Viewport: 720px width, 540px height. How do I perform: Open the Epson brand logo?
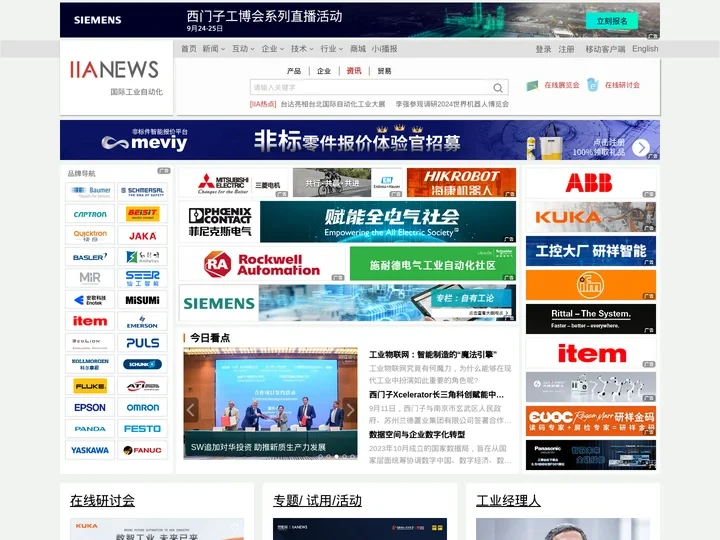90,407
